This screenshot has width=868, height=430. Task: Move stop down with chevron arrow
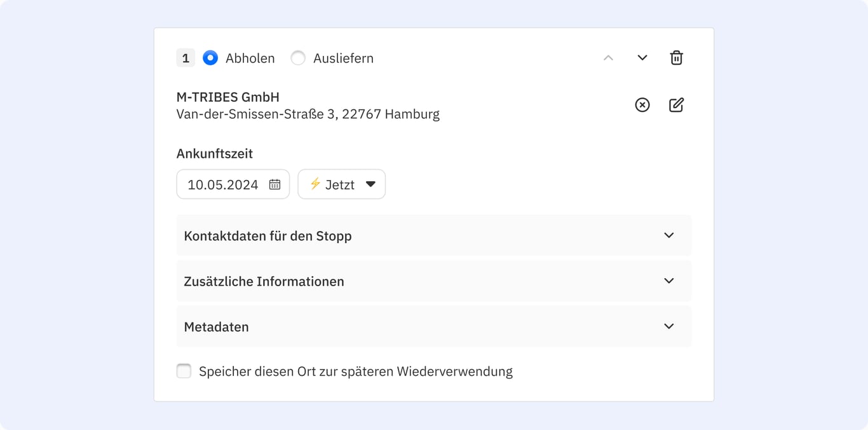(642, 58)
